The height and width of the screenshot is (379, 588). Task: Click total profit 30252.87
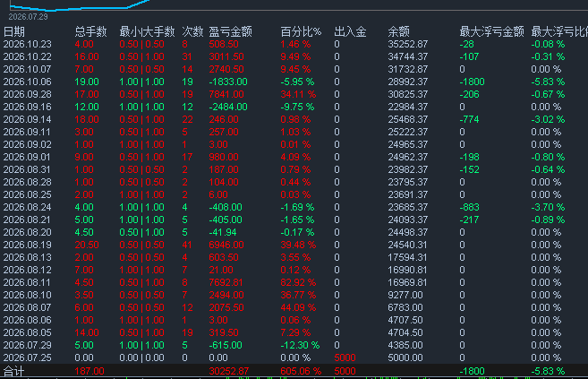tap(229, 372)
